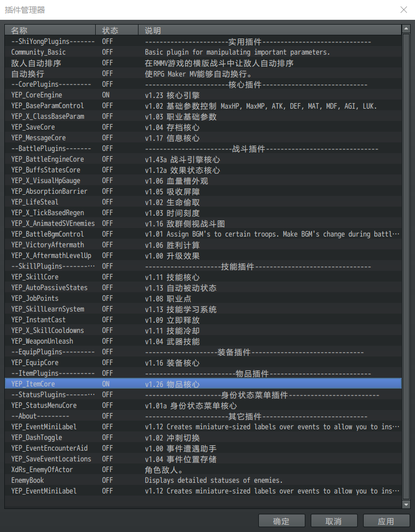
Task: Select the YEP_X_AnimatedSVEnemies row
Action: click(203, 224)
